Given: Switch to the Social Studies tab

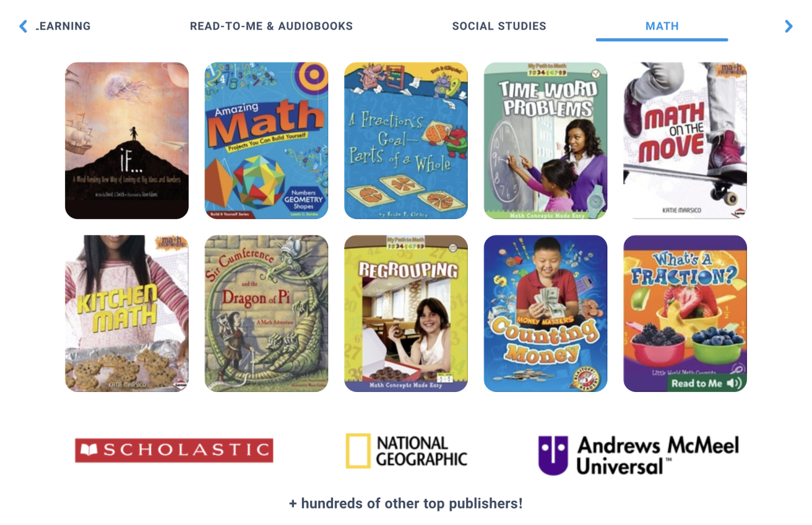Looking at the screenshot, I should pos(499,26).
